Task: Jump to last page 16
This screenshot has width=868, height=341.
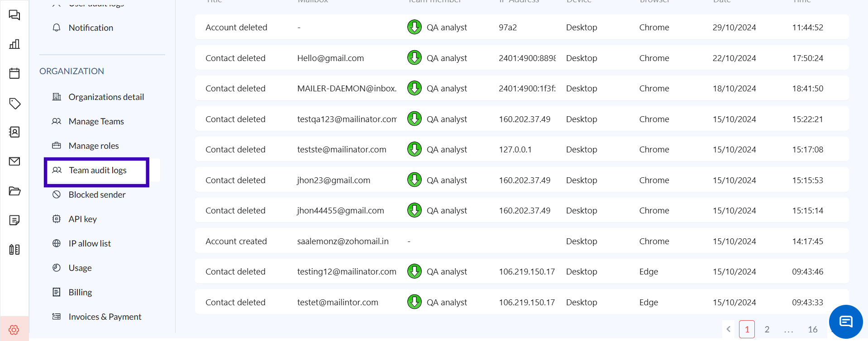Action: coord(812,330)
